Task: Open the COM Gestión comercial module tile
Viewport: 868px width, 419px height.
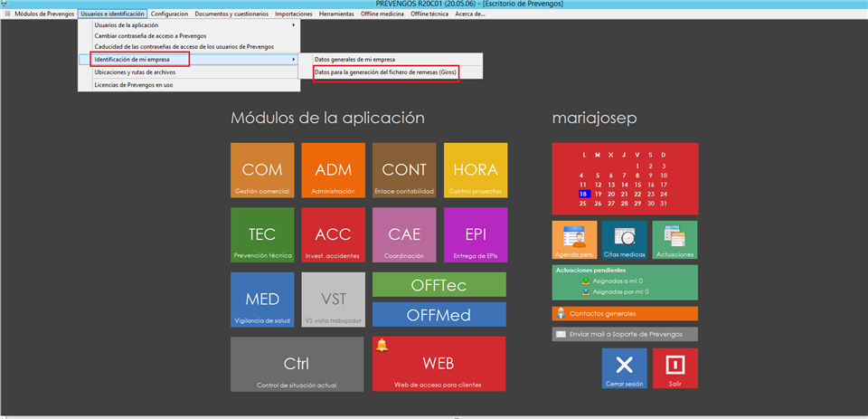Action: 262,170
